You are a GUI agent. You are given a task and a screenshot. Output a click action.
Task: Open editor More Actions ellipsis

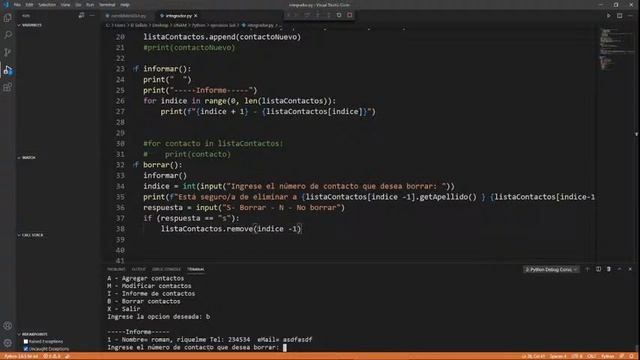click(x=631, y=16)
